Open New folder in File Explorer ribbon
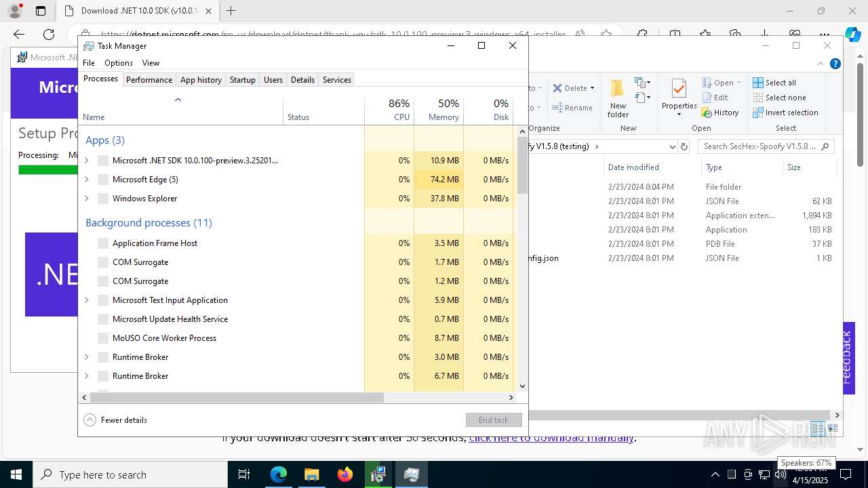 pos(618,98)
